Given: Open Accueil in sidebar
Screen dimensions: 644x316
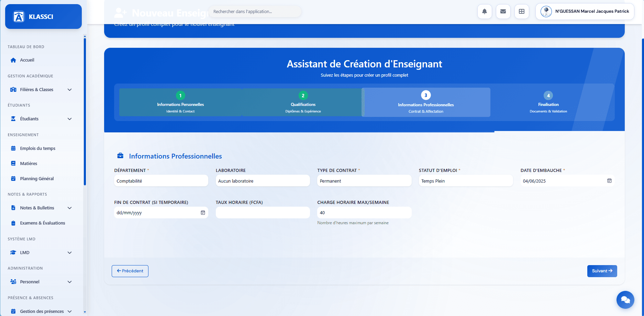Looking at the screenshot, I should click(42, 60).
